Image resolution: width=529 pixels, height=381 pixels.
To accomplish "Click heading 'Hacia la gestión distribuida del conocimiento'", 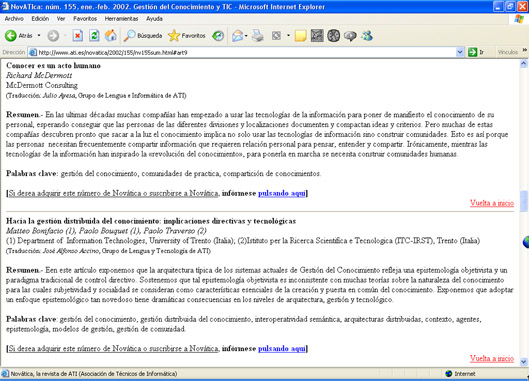I will pyautogui.click(x=83, y=221).
